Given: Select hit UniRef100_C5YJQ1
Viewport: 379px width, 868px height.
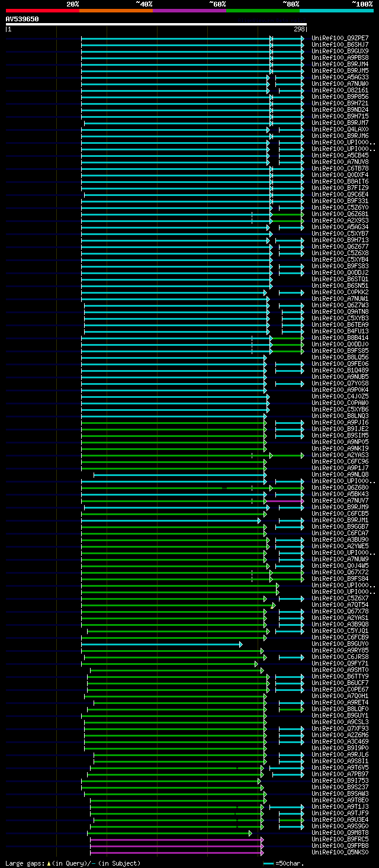Looking at the screenshot, I should [x=340, y=631].
